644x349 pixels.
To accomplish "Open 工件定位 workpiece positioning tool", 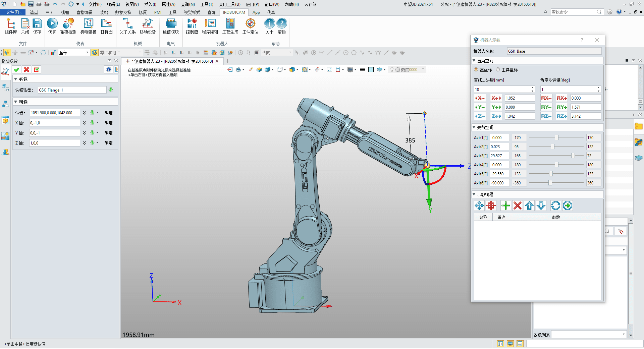I will coord(250,26).
